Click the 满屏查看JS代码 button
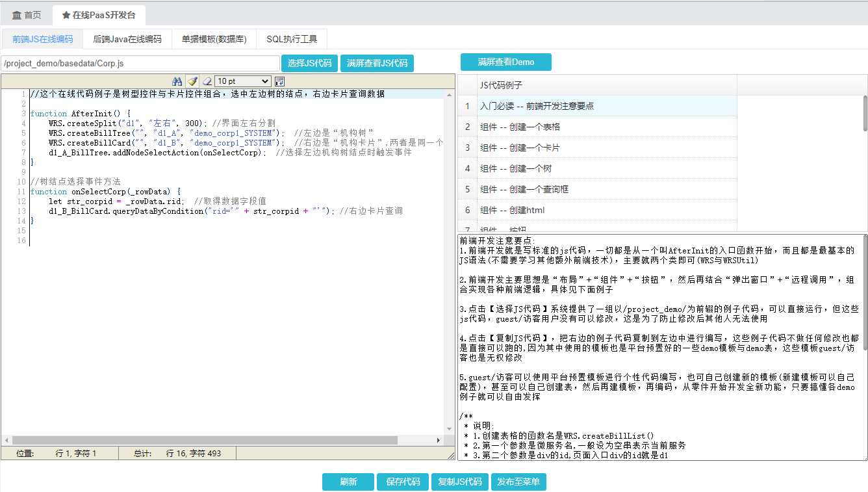The image size is (868, 492). point(377,63)
